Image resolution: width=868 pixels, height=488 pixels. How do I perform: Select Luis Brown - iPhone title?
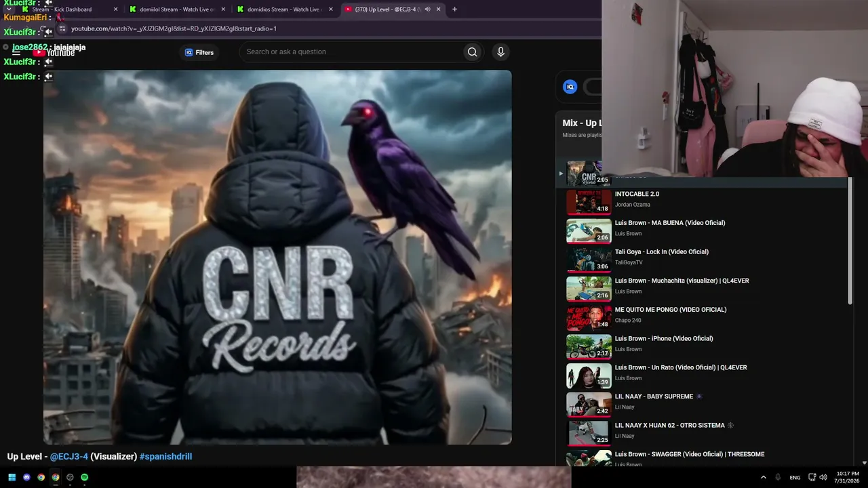click(x=664, y=338)
